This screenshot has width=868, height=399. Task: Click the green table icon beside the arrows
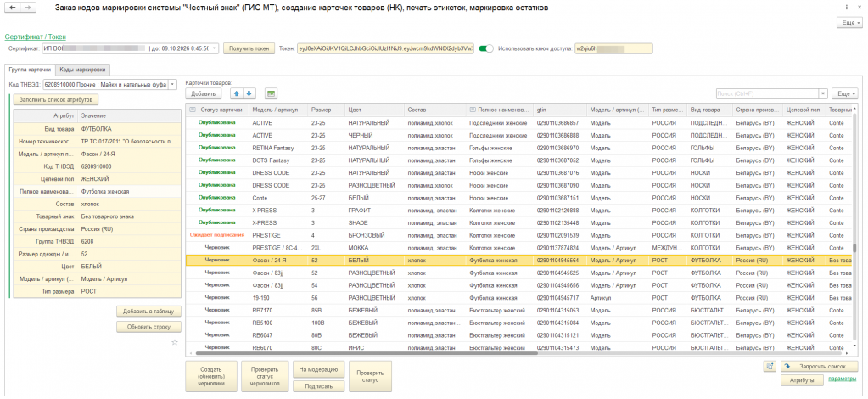[x=271, y=93]
